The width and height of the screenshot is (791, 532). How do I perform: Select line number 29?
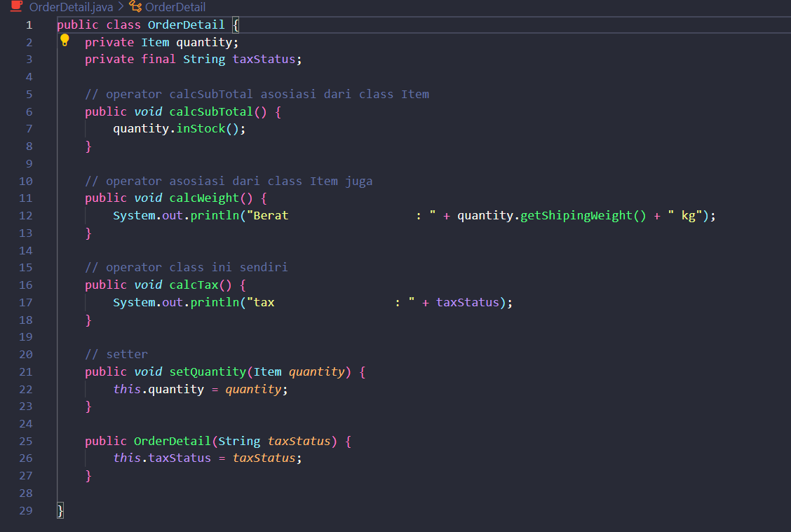[26, 510]
